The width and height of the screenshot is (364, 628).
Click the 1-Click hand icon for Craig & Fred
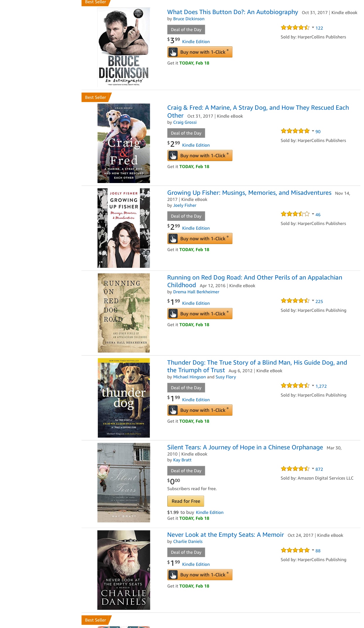point(173,156)
